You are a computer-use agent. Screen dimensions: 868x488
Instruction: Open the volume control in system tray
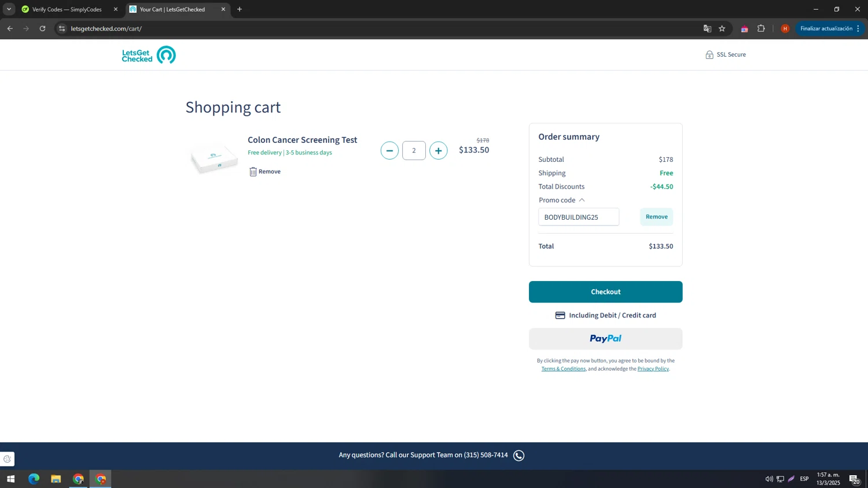(769, 479)
